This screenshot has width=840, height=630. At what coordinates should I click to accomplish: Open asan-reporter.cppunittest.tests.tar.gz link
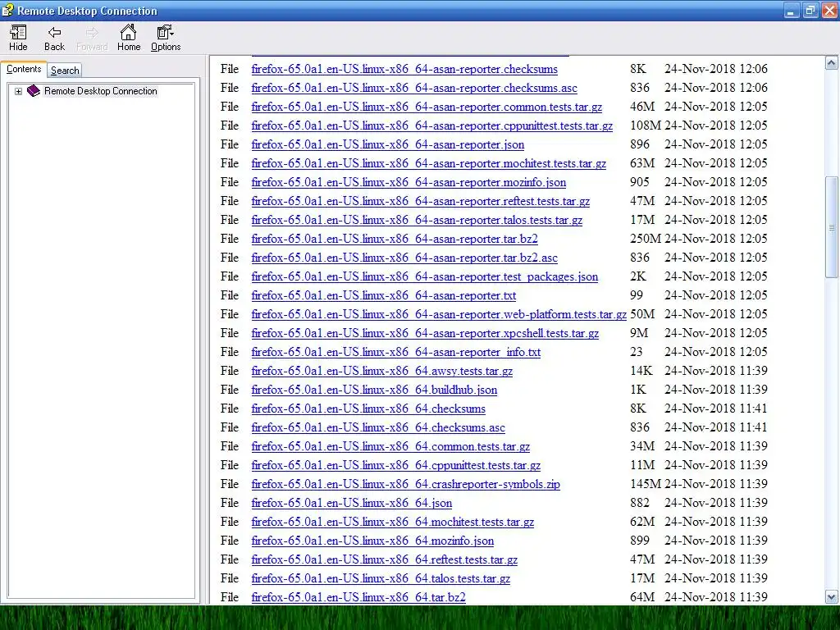tap(431, 126)
